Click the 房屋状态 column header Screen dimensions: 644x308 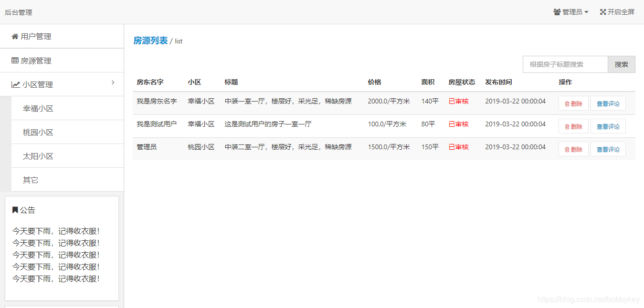point(462,82)
